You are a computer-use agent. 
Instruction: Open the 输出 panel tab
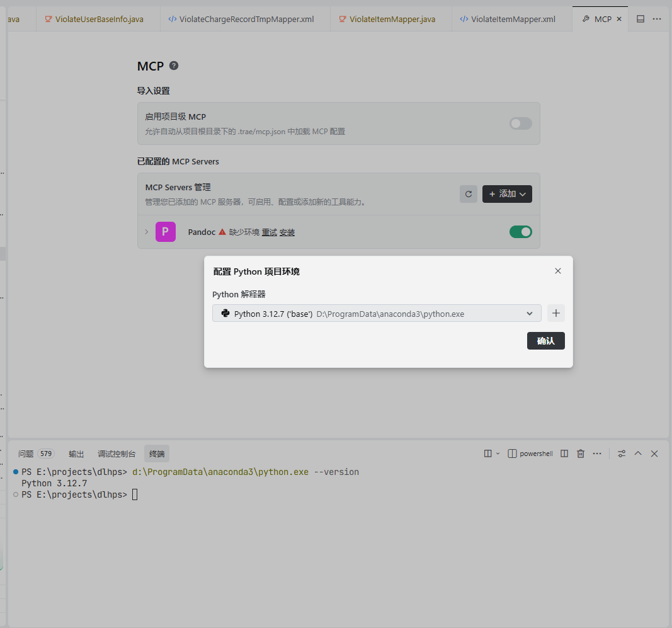click(x=76, y=454)
